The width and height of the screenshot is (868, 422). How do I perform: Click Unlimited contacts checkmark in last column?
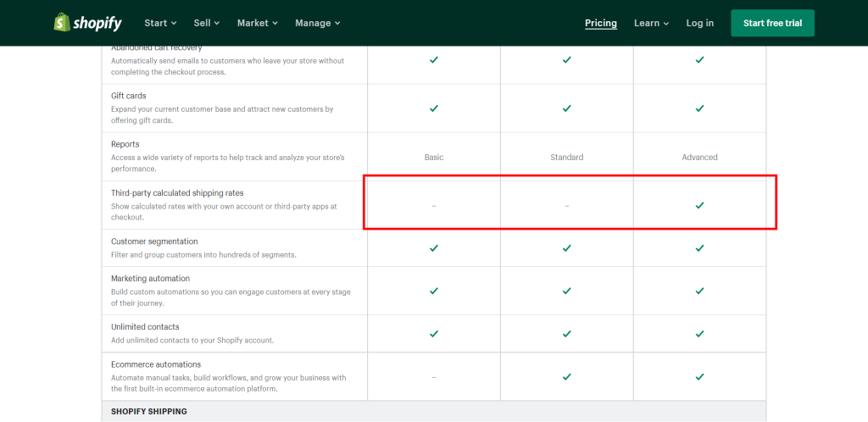click(x=699, y=334)
